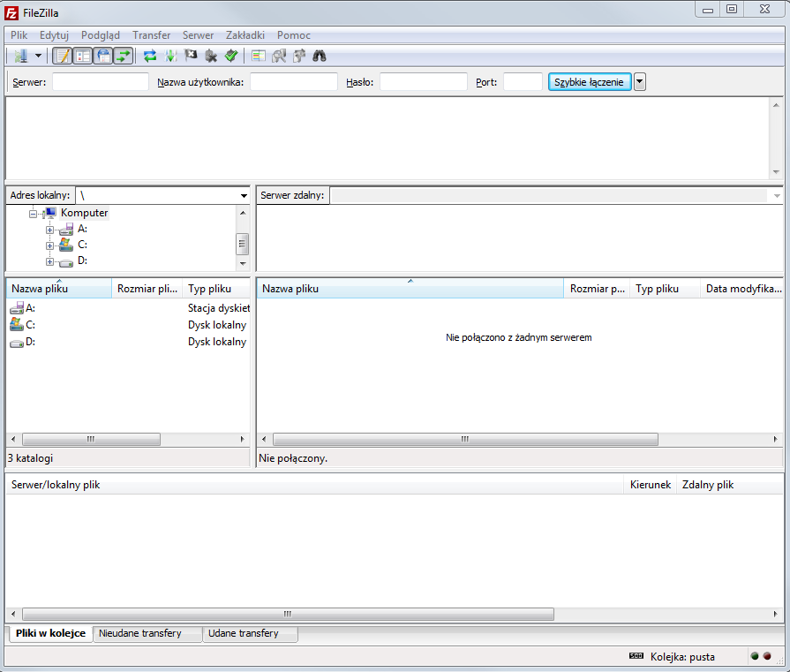Image resolution: width=790 pixels, height=672 pixels.
Task: Click the cancel current operation icon
Action: tap(191, 56)
